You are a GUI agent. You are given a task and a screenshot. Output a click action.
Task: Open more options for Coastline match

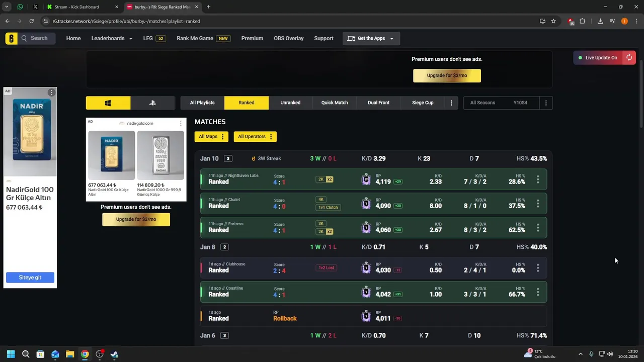point(538,292)
